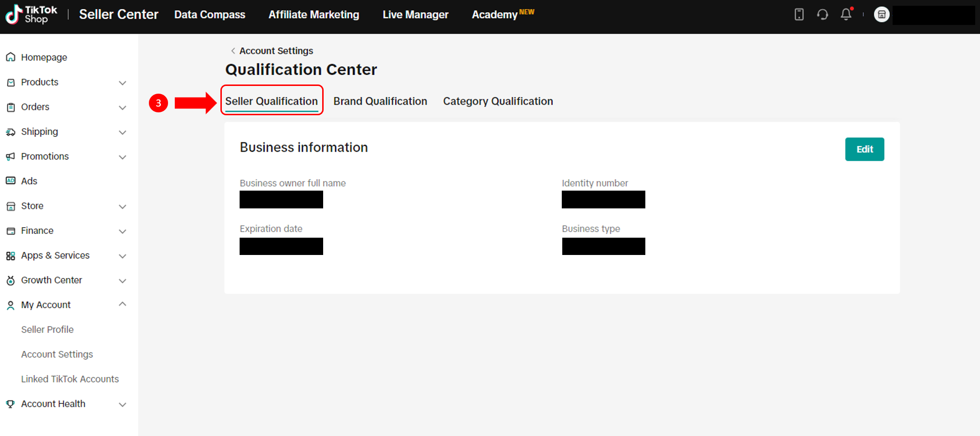This screenshot has height=436, width=980.
Task: Open Linked TikTok Accounts in sidebar
Action: pyautogui.click(x=70, y=379)
